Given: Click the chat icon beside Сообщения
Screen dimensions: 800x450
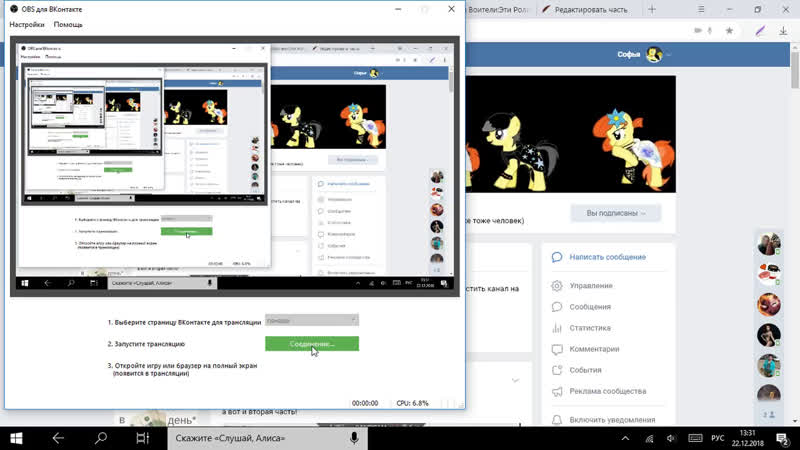Looking at the screenshot, I should [557, 307].
